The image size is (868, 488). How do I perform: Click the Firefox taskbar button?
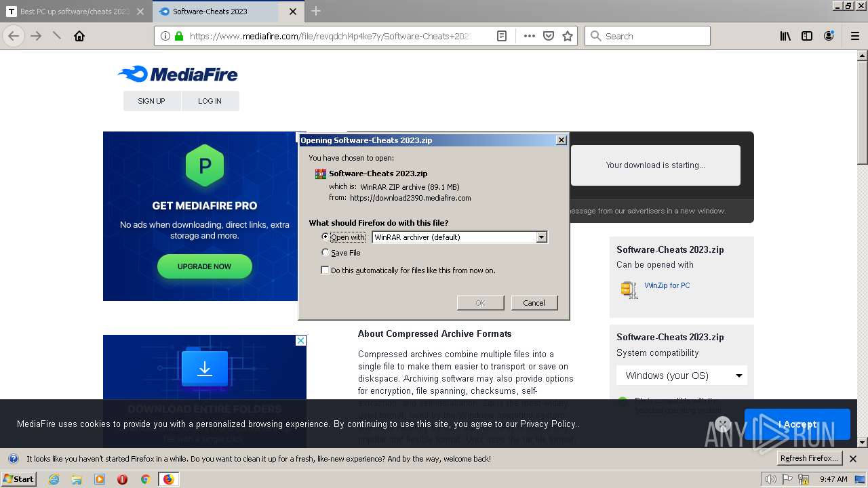click(168, 479)
